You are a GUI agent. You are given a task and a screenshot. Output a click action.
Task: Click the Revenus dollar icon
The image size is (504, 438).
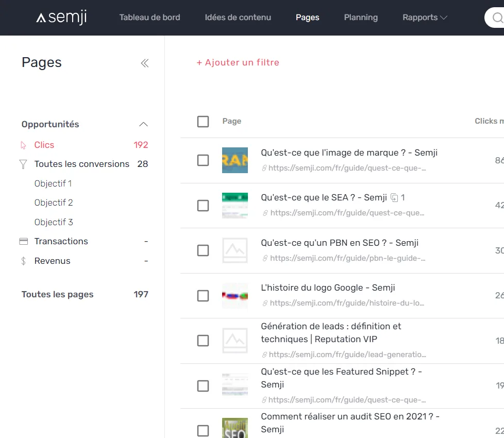pos(24,261)
